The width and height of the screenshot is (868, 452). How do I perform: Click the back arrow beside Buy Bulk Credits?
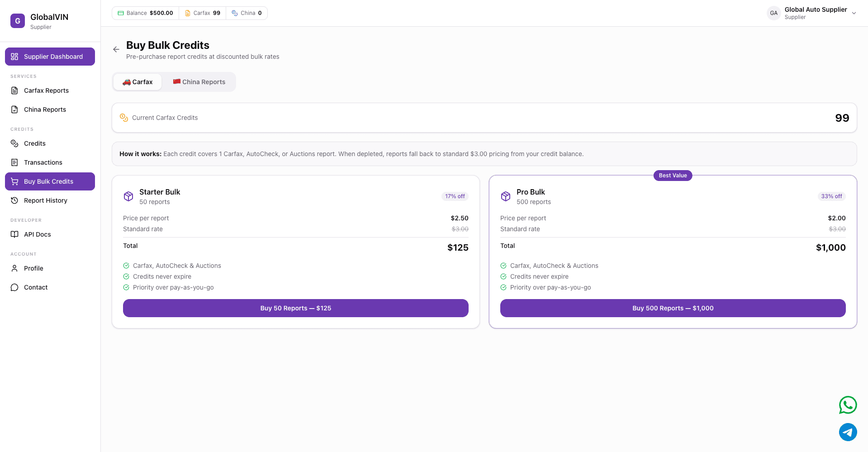tap(116, 49)
